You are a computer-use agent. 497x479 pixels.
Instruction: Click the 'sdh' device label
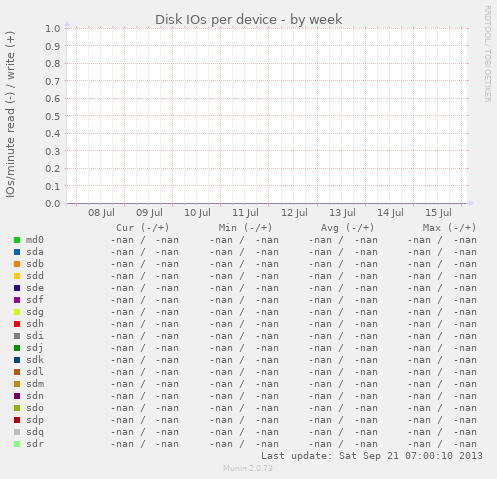(x=35, y=324)
